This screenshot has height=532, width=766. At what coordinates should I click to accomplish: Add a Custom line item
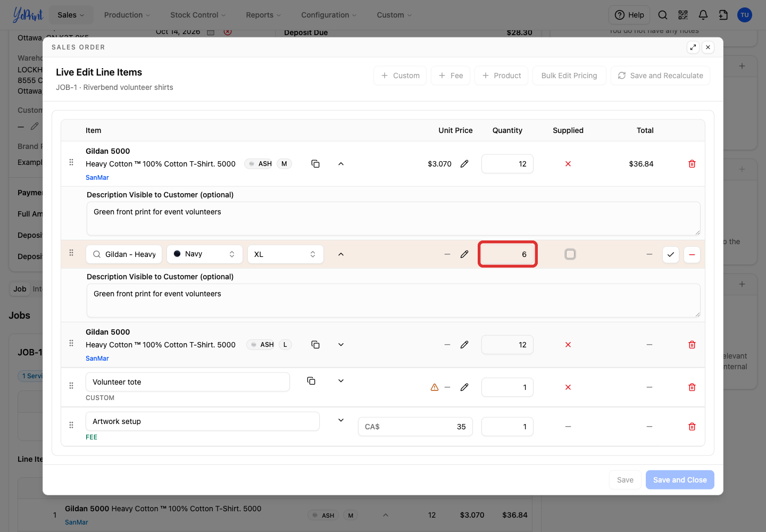(400, 76)
